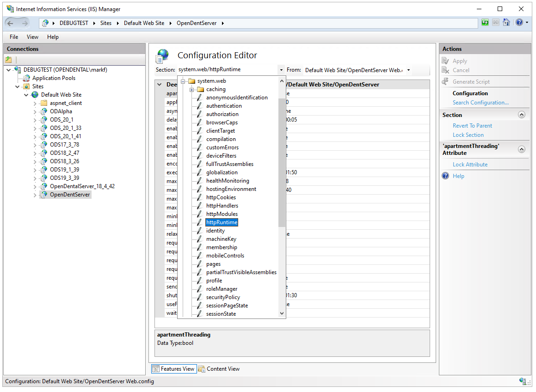Collapse the Section group in the Actions pane
This screenshot has height=392, width=536.
[x=522, y=115]
